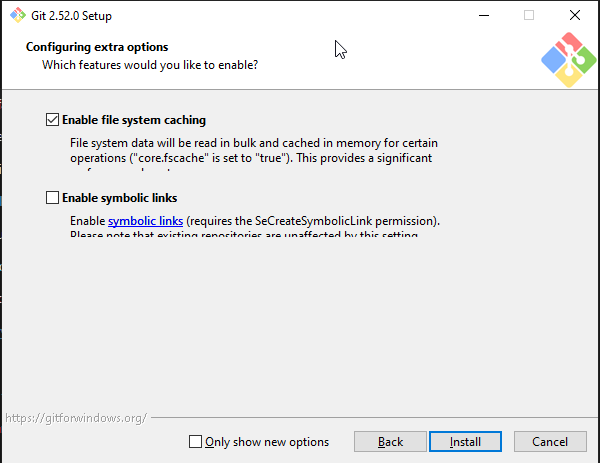
Task: Minimize the Git Setup window
Action: click(483, 15)
